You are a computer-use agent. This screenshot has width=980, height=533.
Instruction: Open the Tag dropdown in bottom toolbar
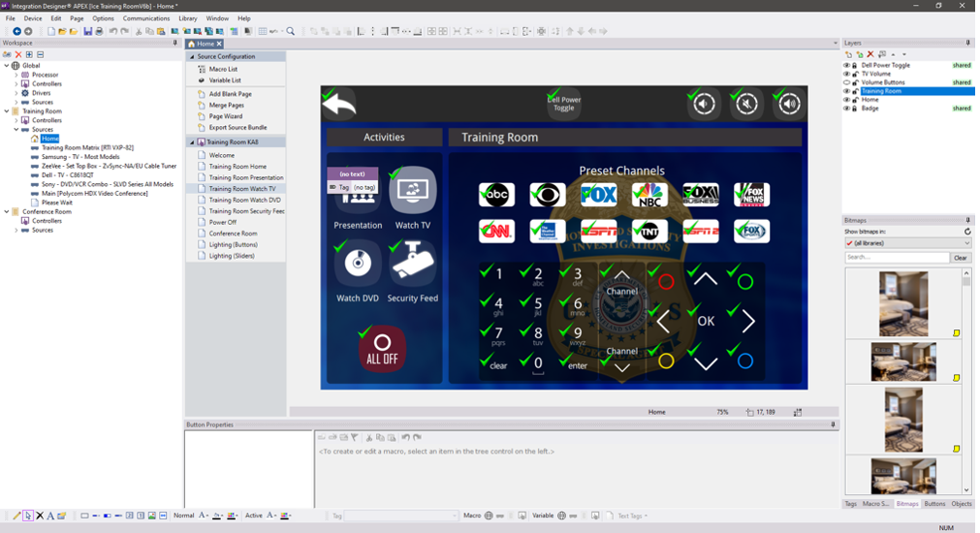(x=455, y=516)
